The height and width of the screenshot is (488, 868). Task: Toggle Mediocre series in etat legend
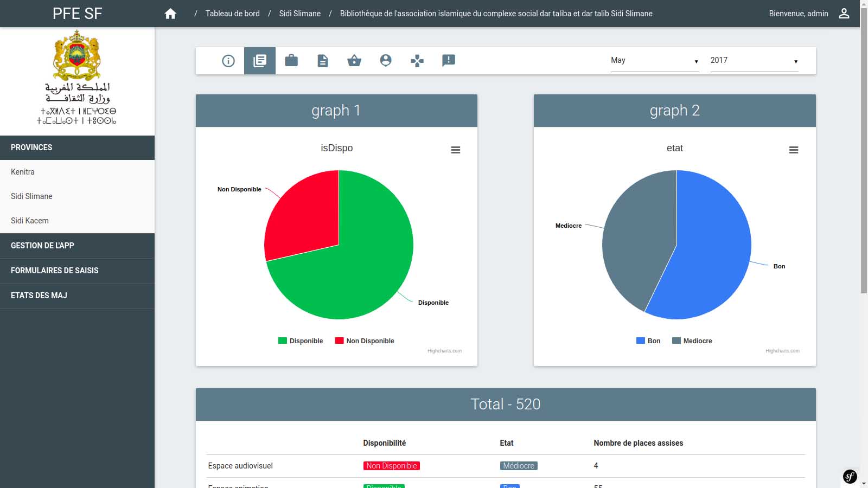coord(692,341)
